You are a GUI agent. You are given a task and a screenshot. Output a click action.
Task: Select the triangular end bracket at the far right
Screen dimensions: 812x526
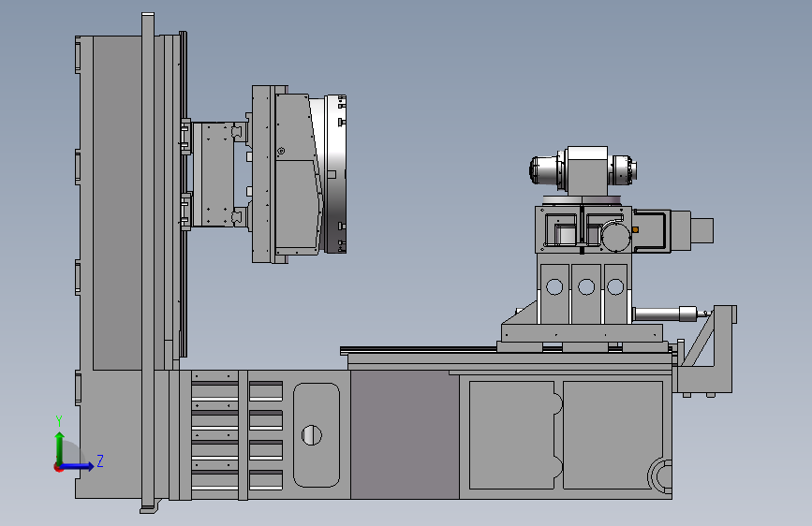point(707,349)
